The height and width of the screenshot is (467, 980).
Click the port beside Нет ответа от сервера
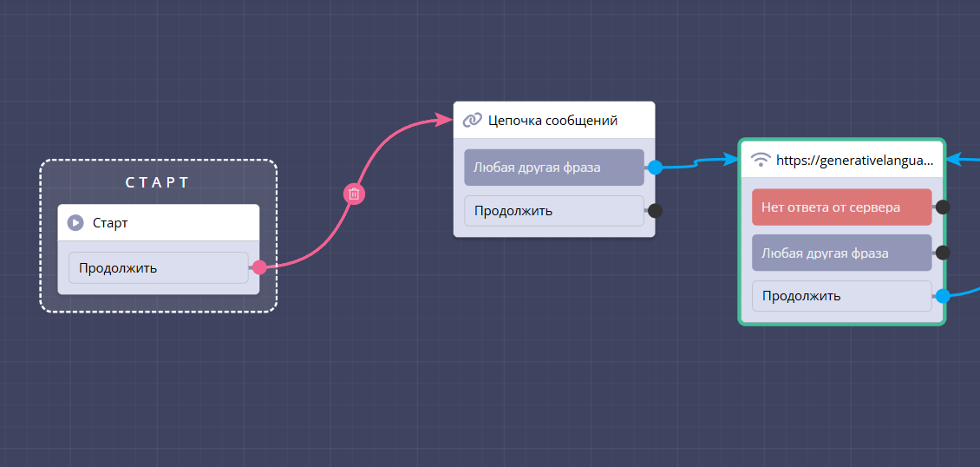pyautogui.click(x=943, y=207)
